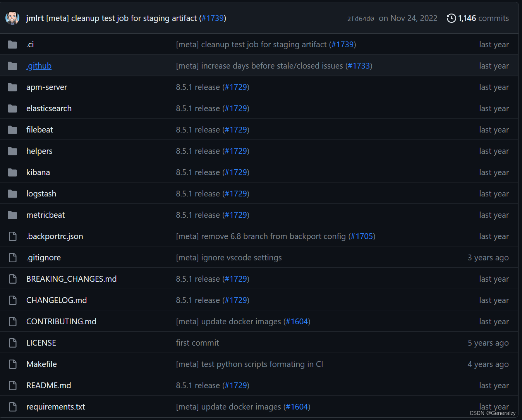Open the .github folder
The image size is (522, 420).
[39, 66]
